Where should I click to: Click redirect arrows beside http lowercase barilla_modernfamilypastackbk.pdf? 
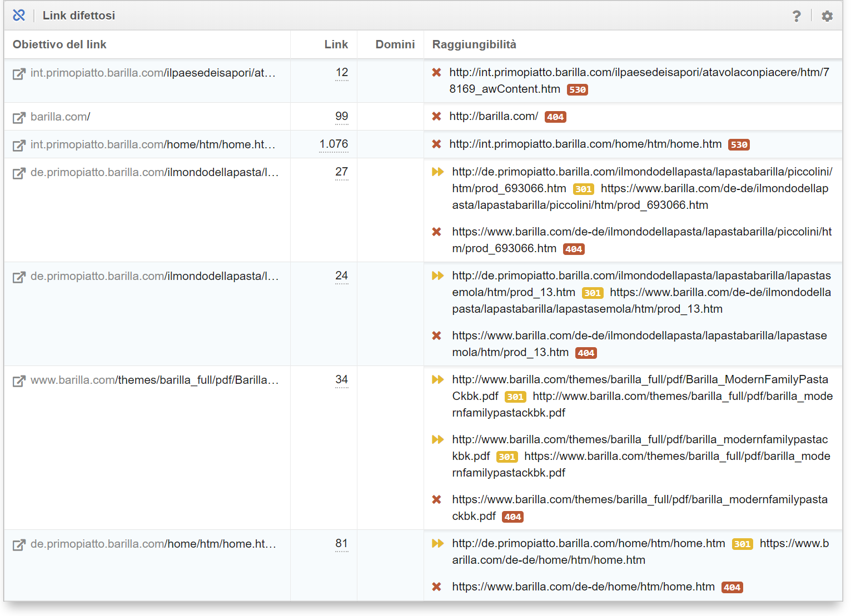438,439
